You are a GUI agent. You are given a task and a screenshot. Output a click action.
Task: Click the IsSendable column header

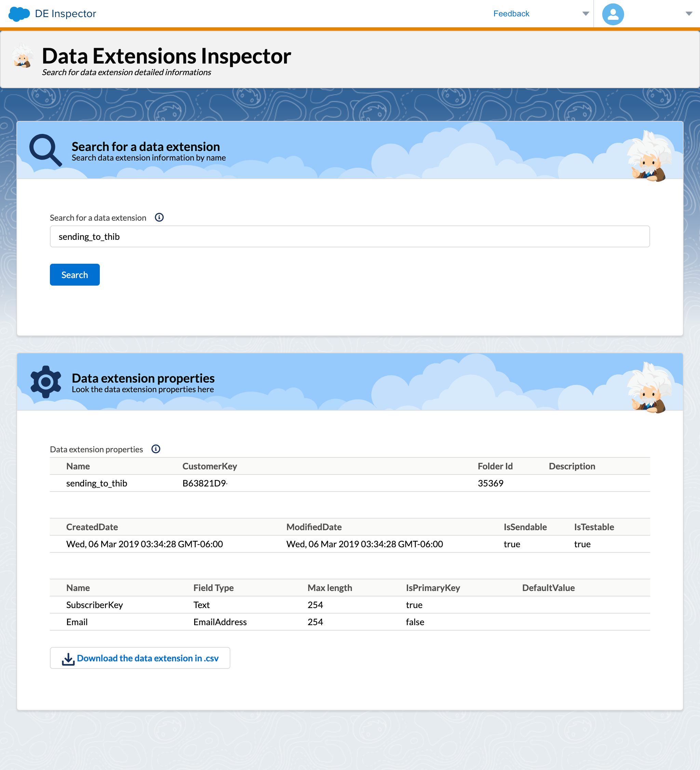point(525,527)
